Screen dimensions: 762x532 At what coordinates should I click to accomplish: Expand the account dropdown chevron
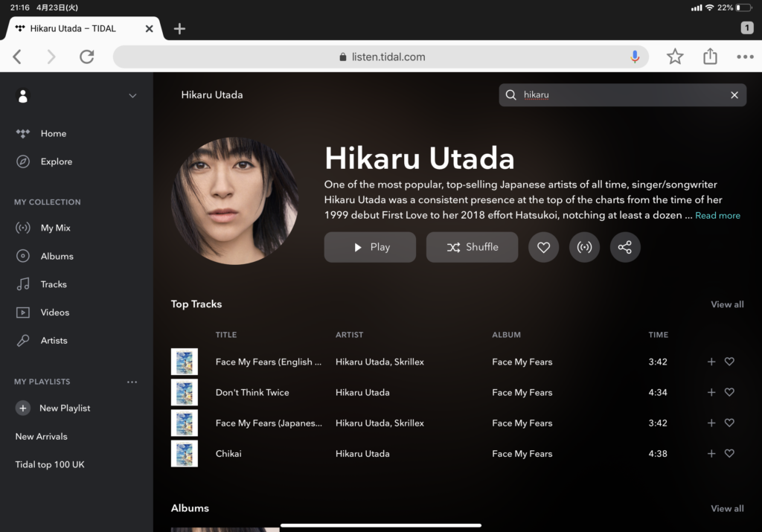point(132,96)
